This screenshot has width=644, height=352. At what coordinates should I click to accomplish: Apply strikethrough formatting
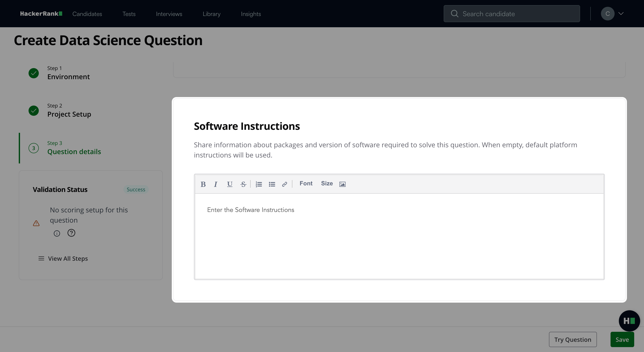243,184
